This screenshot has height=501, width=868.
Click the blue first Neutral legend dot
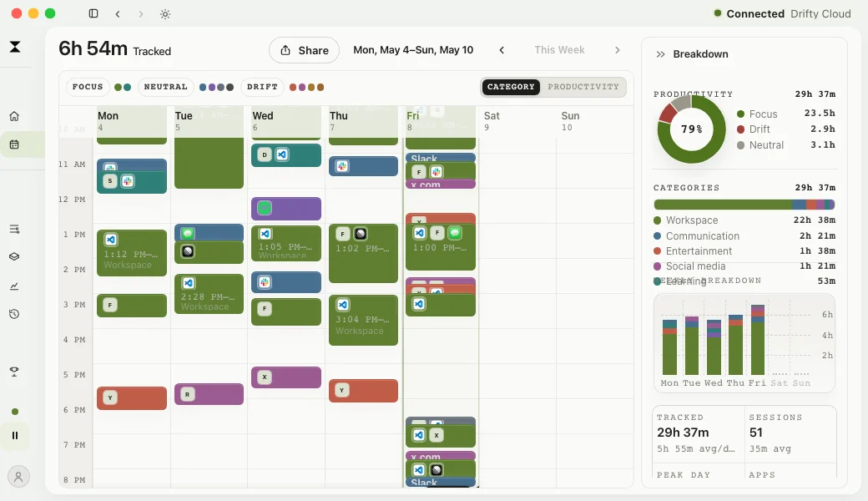click(203, 87)
